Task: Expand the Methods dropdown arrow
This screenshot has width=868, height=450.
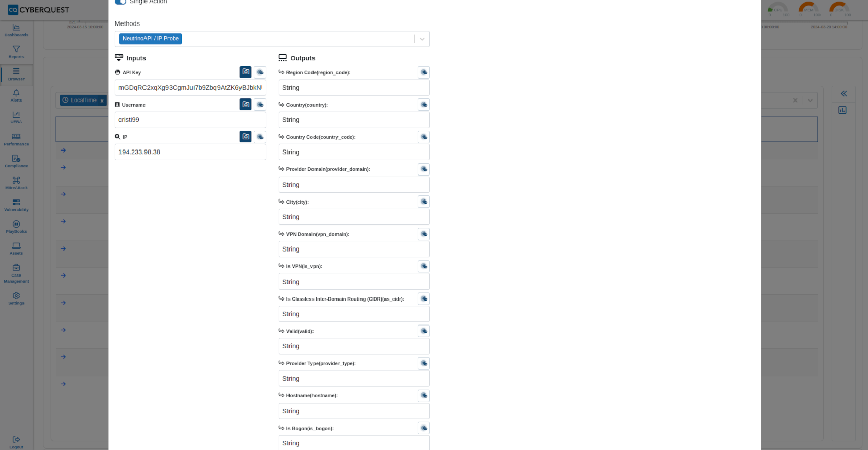Action: [x=422, y=39]
